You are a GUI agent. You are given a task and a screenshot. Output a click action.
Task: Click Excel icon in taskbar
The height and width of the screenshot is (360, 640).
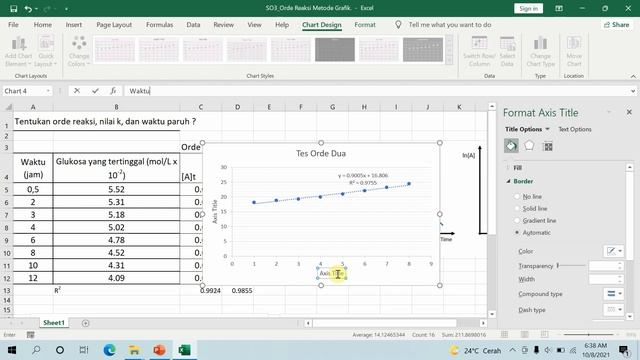(184, 350)
